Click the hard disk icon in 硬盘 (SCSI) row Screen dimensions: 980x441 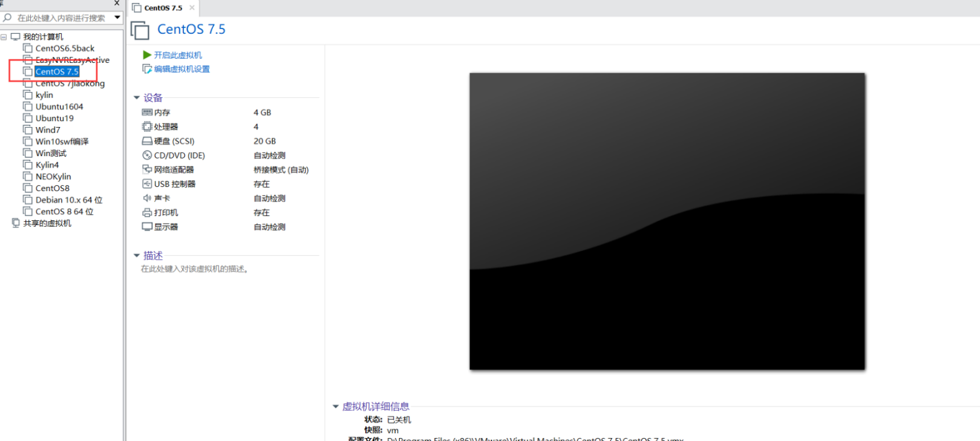pos(147,141)
